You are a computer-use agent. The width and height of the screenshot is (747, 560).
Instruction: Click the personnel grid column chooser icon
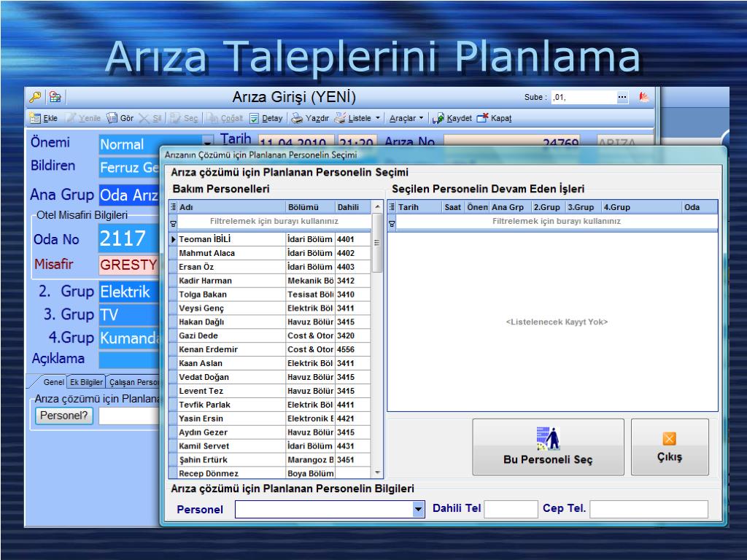[174, 207]
